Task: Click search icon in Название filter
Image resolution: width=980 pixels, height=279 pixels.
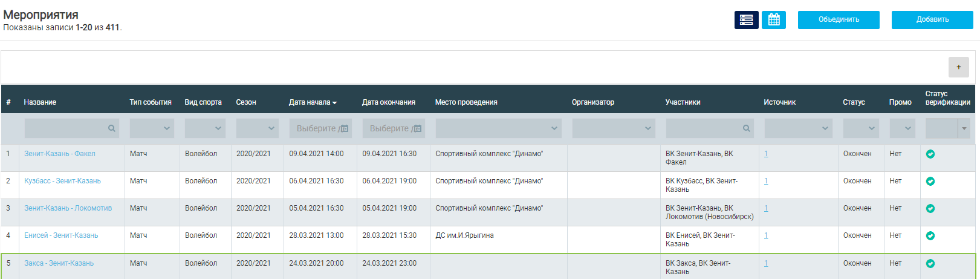Action: click(111, 128)
